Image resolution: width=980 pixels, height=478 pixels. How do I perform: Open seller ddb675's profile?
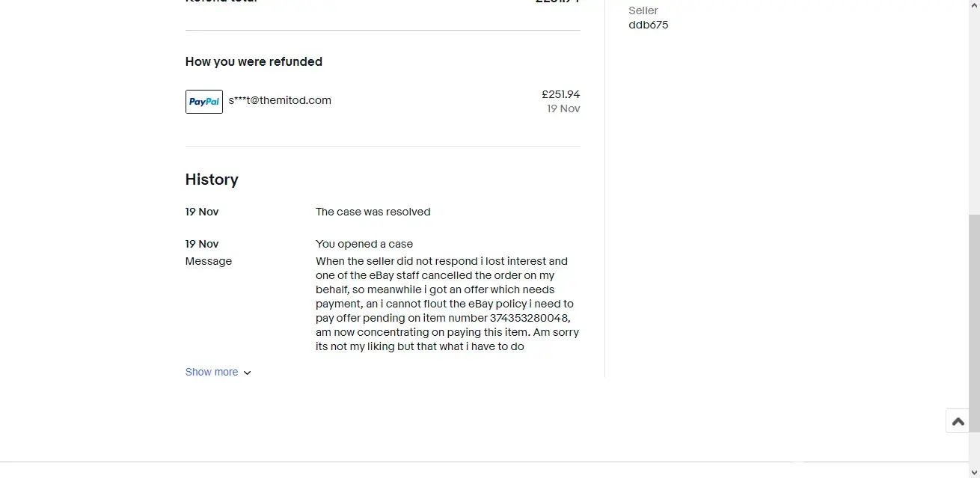click(648, 25)
